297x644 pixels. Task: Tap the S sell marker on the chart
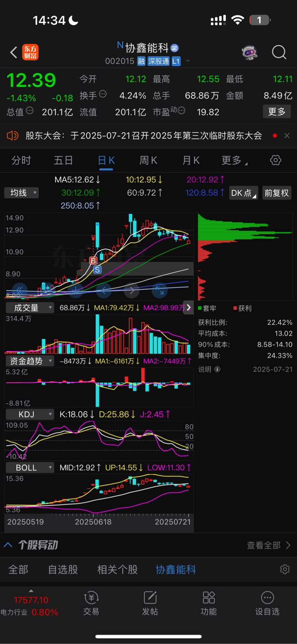tap(97, 270)
